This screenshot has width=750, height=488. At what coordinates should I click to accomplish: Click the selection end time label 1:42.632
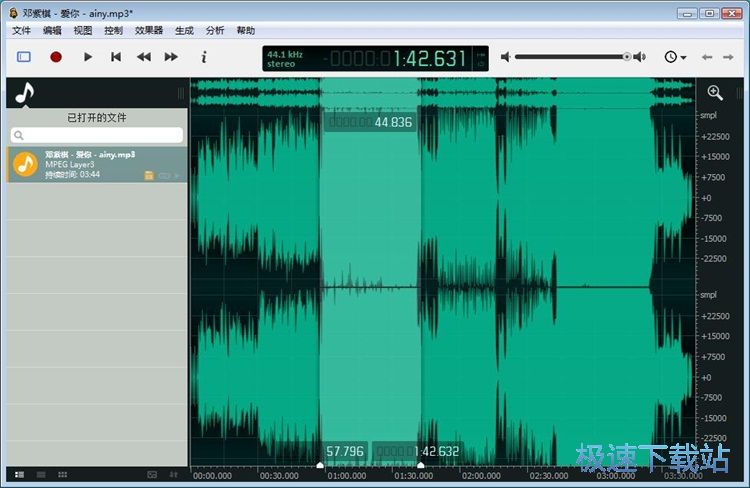click(418, 451)
